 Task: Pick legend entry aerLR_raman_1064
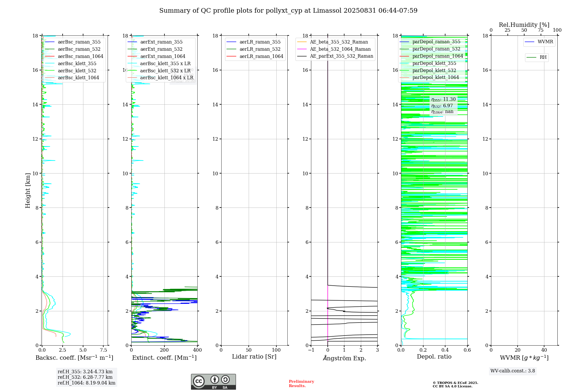(x=255, y=56)
